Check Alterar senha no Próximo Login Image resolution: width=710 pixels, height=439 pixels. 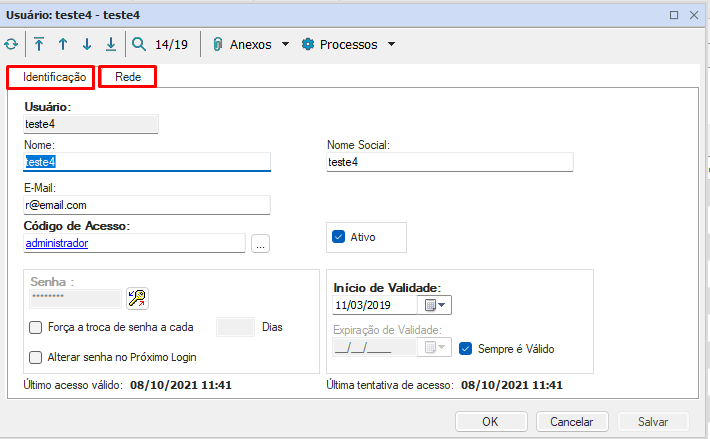click(x=35, y=358)
